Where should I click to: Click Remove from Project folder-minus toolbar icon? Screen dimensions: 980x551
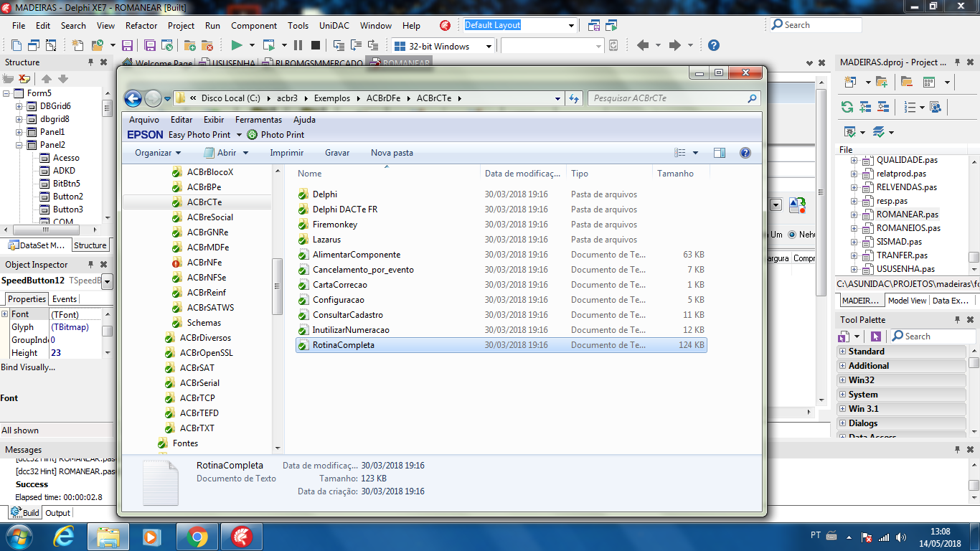(207, 45)
